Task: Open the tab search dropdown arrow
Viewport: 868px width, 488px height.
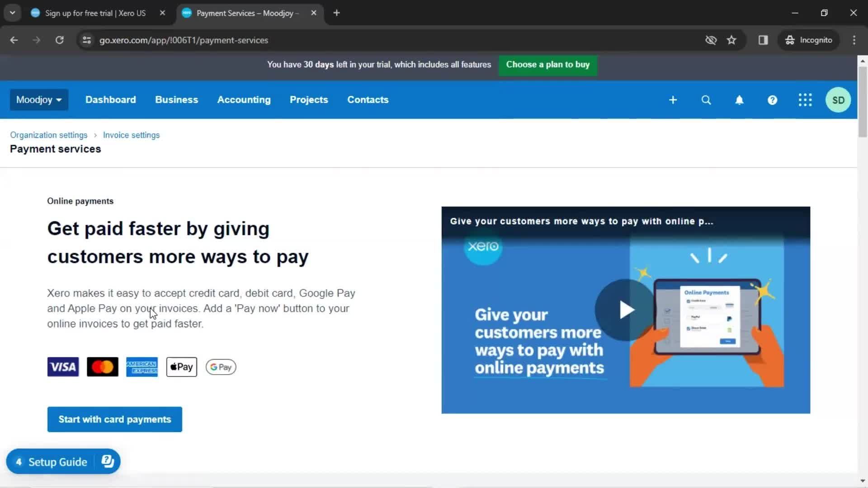Action: pyautogui.click(x=12, y=13)
